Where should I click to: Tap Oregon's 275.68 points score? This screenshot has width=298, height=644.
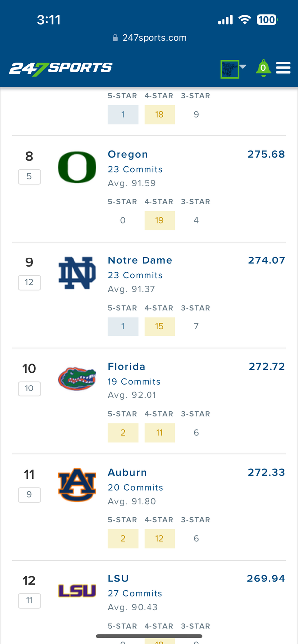[x=266, y=154]
